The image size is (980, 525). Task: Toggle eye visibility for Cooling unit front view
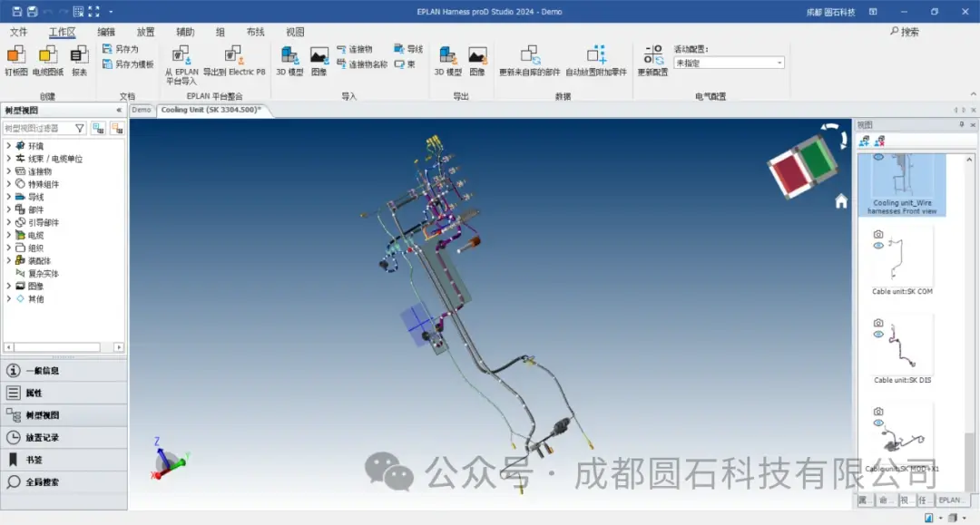[878, 157]
